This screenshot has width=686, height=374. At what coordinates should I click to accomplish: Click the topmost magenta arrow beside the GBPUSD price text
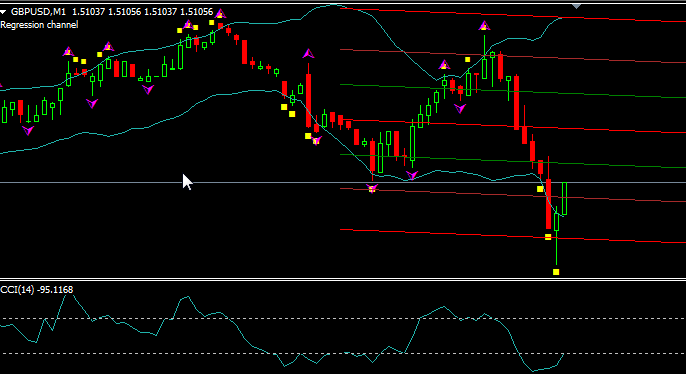click(220, 14)
